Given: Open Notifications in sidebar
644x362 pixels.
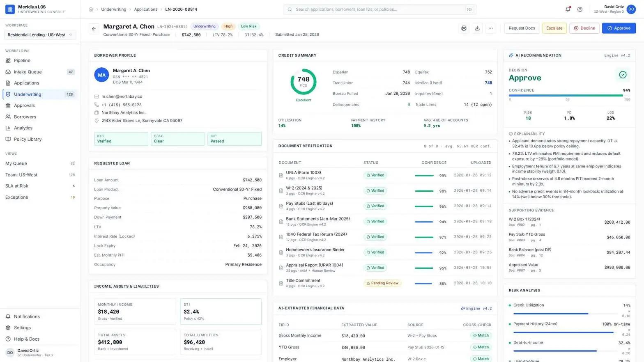Looking at the screenshot, I should [40, 316].
